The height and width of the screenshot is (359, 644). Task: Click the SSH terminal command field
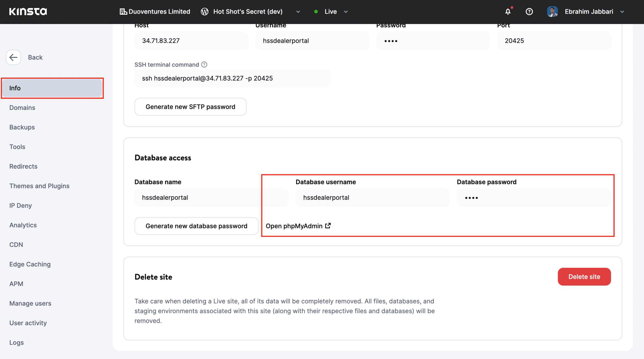point(232,78)
